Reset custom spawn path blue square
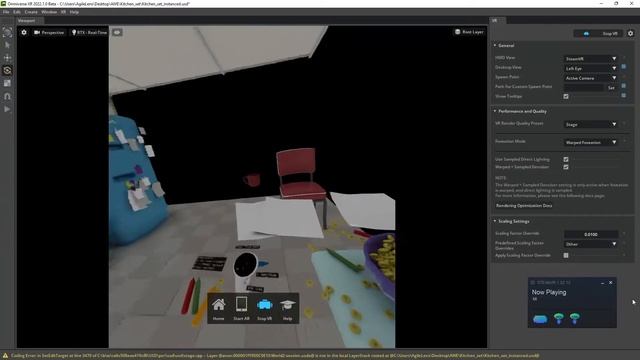 click(x=624, y=86)
